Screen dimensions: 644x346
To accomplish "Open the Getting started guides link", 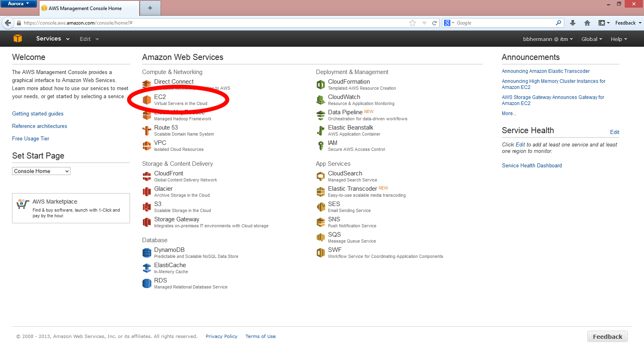I will click(x=38, y=114).
